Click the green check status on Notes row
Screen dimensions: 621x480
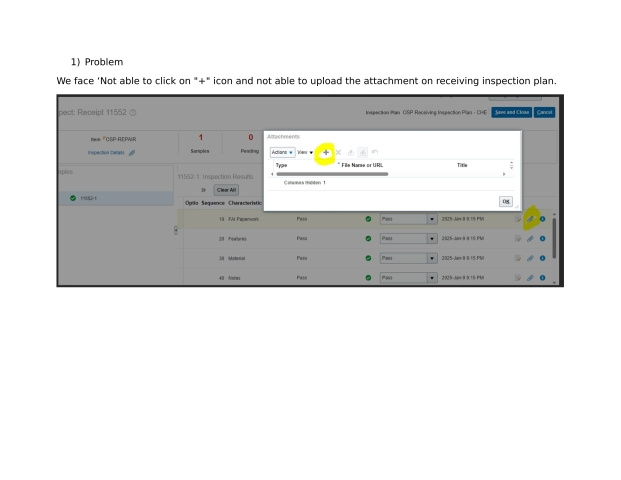tap(368, 278)
